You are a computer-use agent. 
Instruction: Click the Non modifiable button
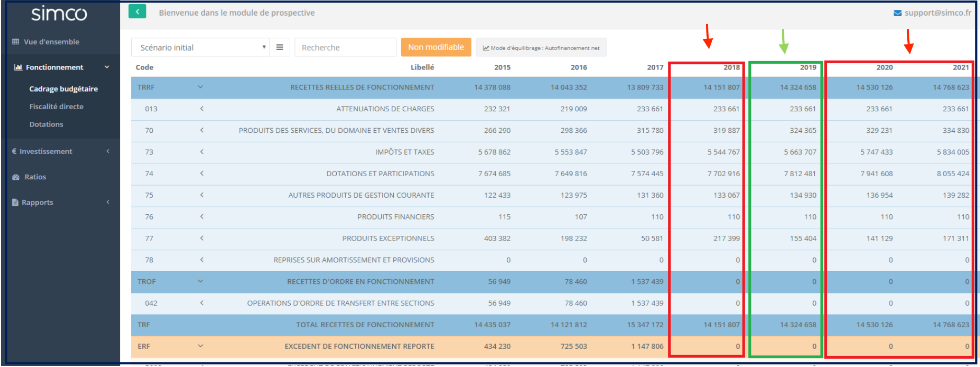(436, 47)
